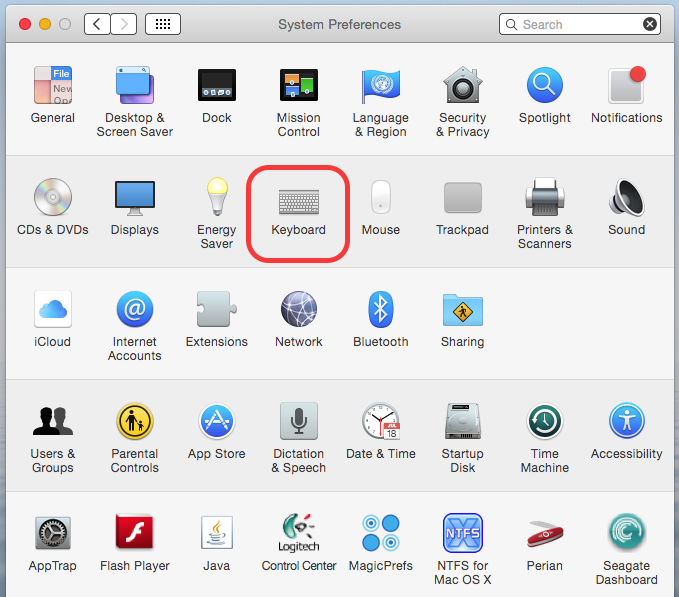Open the Mission Control pane
679x597 pixels.
coord(298,88)
